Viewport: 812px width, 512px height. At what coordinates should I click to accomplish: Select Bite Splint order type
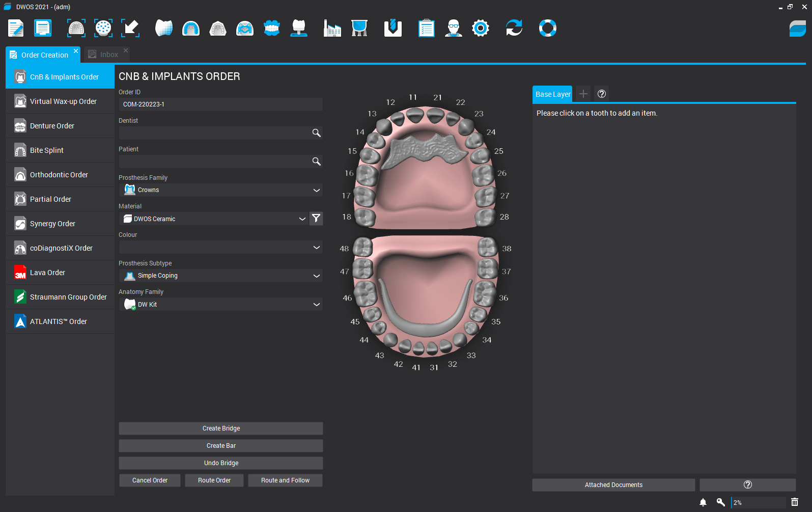[60, 150]
